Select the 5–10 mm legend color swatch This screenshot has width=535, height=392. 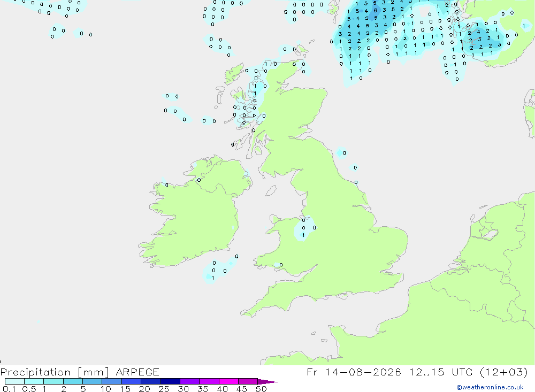coord(93,381)
